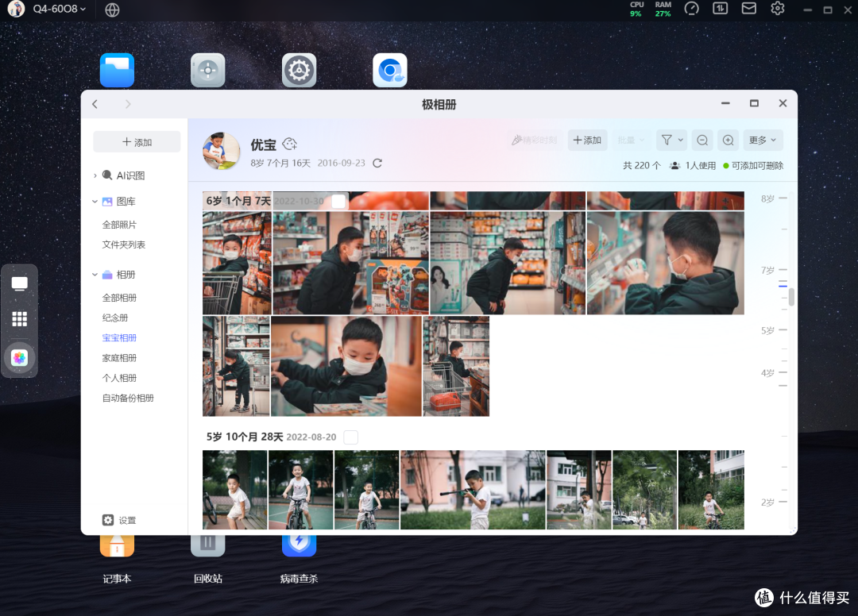Collapse the 相册 section
858x616 pixels.
click(x=95, y=275)
